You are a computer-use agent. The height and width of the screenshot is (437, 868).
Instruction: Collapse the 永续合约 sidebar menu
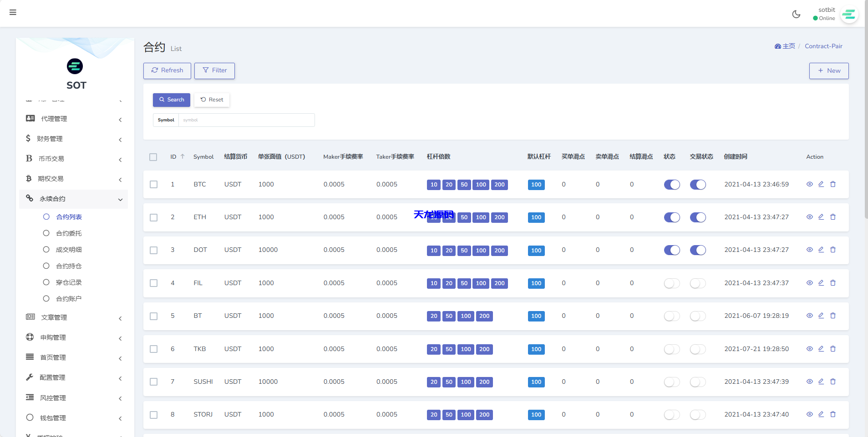73,199
